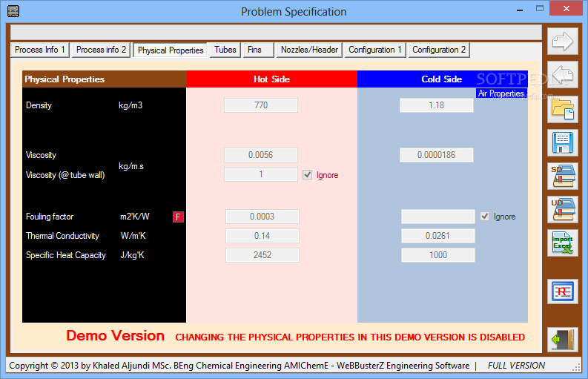This screenshot has width=588, height=379.
Task: Click hot side viscosity field 0.0056
Action: coord(261,155)
